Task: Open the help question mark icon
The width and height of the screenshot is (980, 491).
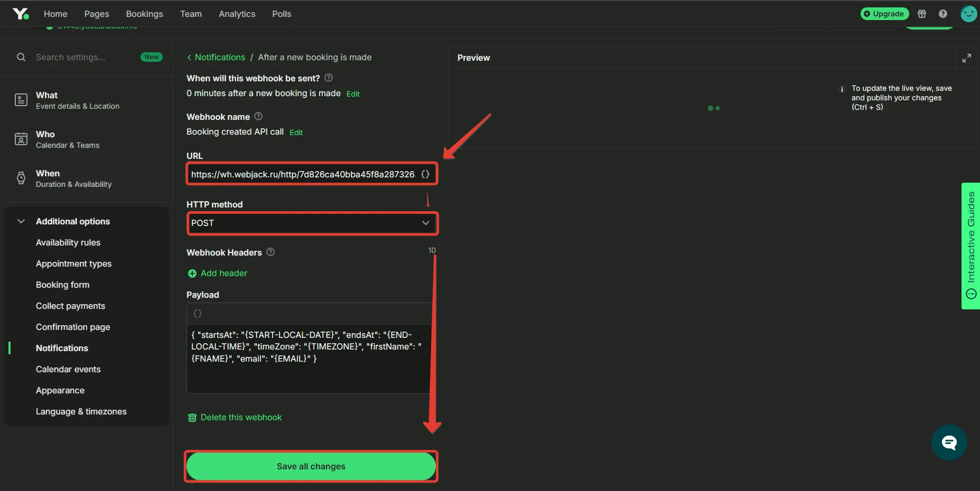Action: (943, 14)
